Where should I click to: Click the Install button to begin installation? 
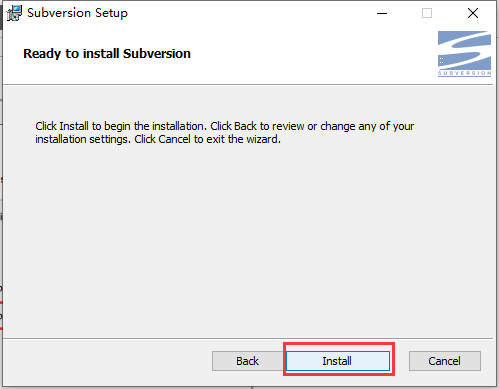(x=338, y=361)
